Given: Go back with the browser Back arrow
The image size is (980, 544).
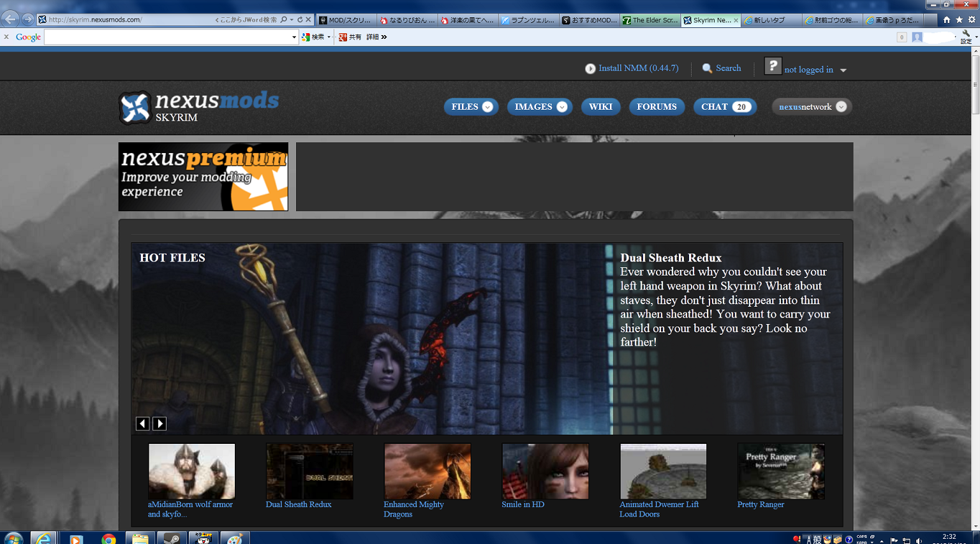Looking at the screenshot, I should click(10, 19).
